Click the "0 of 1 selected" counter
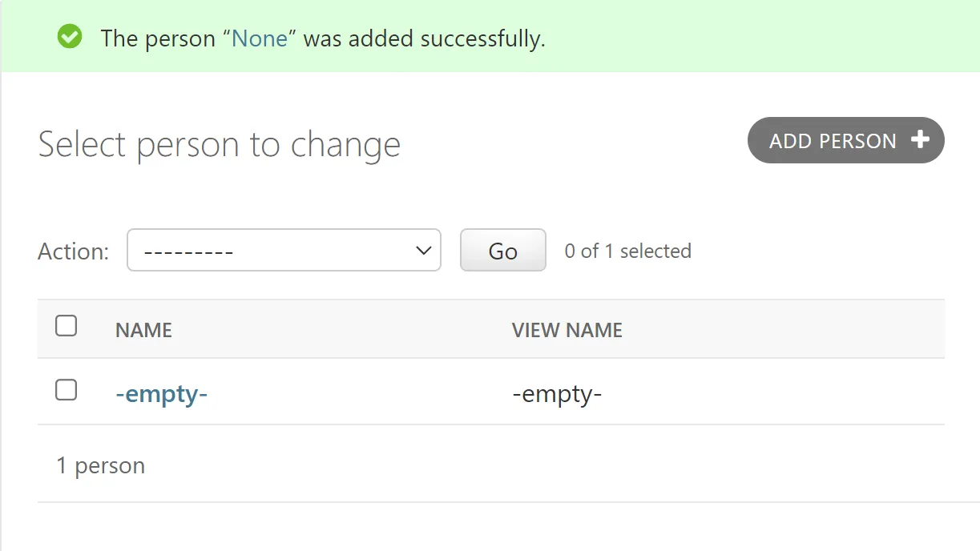 (x=627, y=251)
